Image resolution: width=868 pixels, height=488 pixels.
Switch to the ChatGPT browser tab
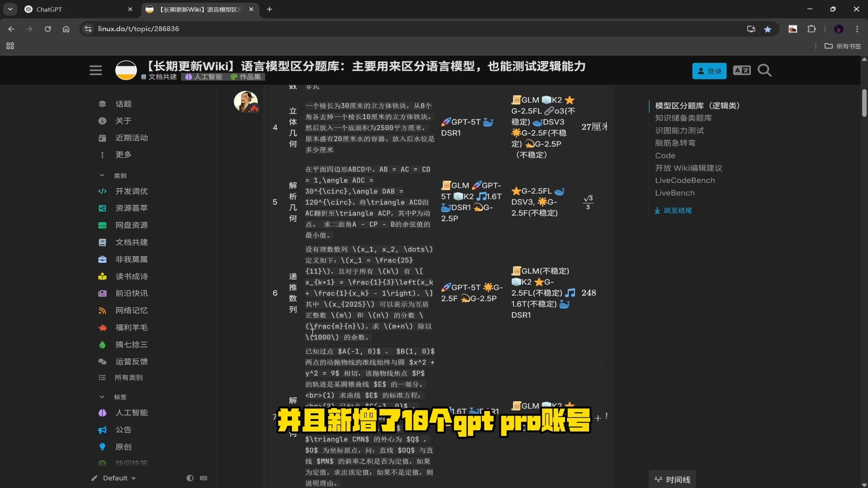[x=77, y=9]
